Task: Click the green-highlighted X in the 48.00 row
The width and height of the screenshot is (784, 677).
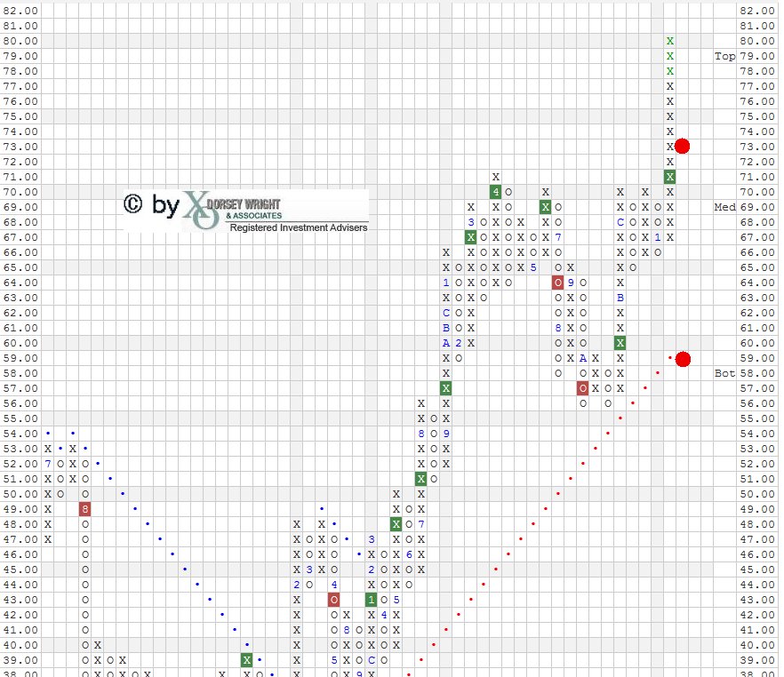Action: 396,524
